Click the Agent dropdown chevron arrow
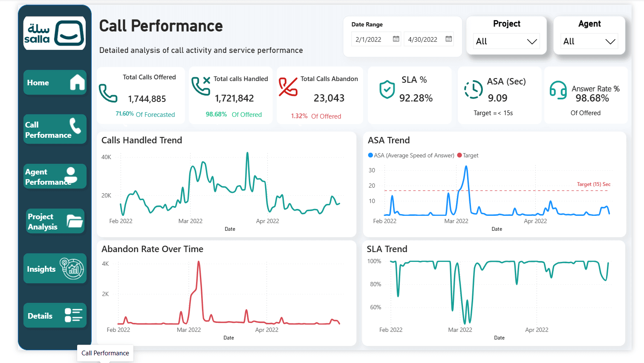 [610, 41]
